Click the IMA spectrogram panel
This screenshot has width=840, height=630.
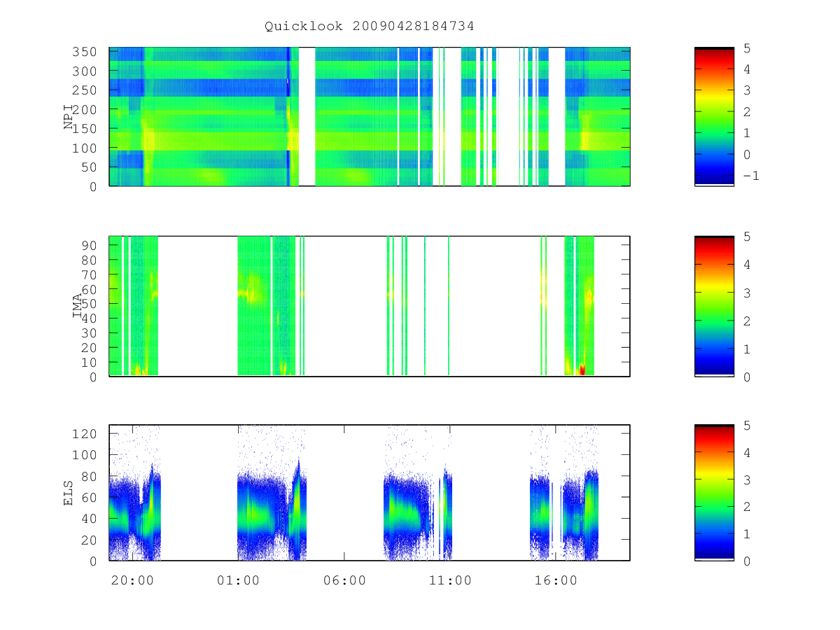tap(370, 307)
